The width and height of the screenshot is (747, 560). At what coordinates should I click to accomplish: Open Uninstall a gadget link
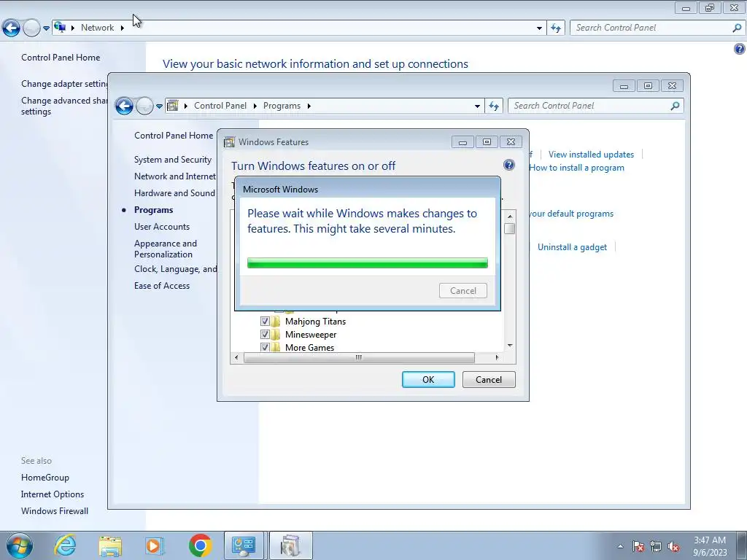572,247
